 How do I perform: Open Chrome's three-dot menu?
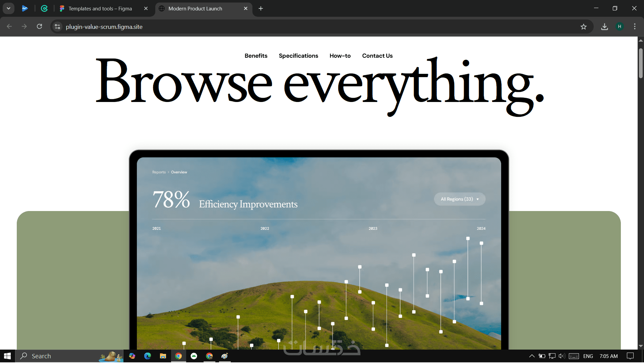point(635,27)
